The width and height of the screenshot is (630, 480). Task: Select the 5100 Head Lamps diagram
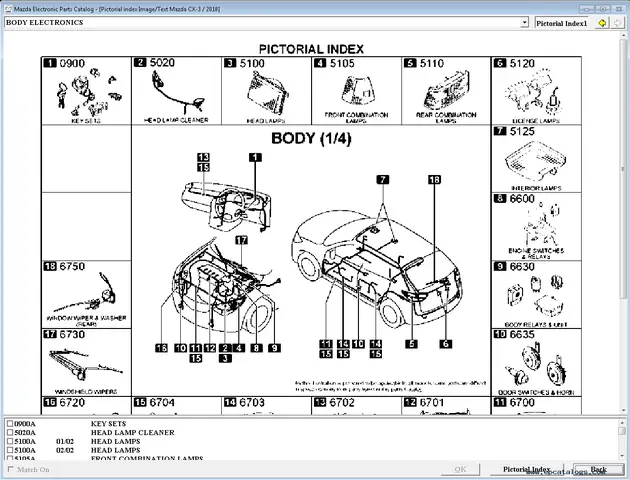point(265,91)
